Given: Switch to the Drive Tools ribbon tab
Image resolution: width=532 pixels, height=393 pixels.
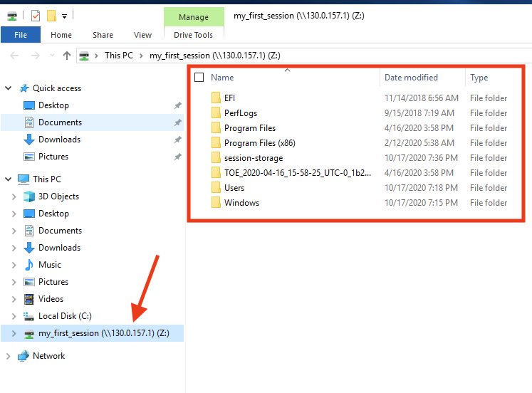Looking at the screenshot, I should coord(194,35).
